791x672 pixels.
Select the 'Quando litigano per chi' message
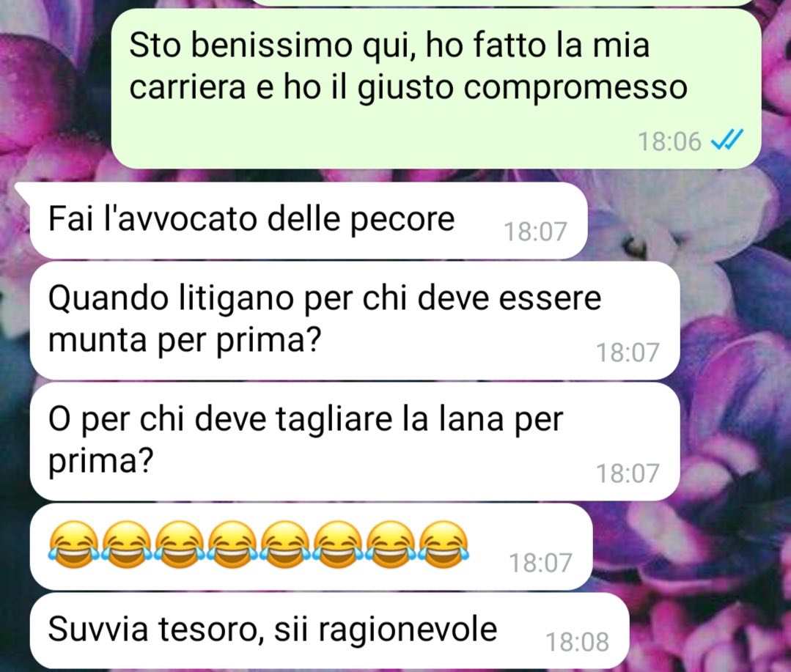(x=355, y=321)
